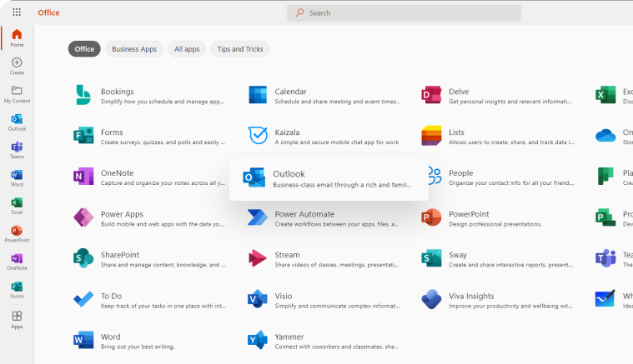Launch PowerPoint from the sidebar
The width and height of the screenshot is (633, 364).
[x=17, y=234]
